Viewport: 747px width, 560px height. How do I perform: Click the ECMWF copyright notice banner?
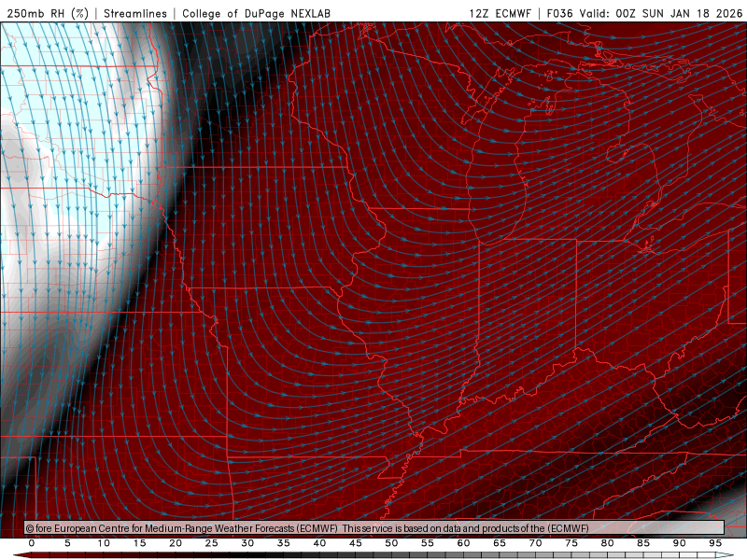coord(374,528)
